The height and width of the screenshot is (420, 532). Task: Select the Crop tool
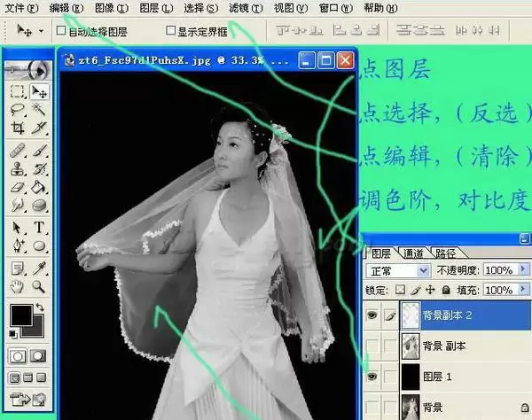coord(18,128)
